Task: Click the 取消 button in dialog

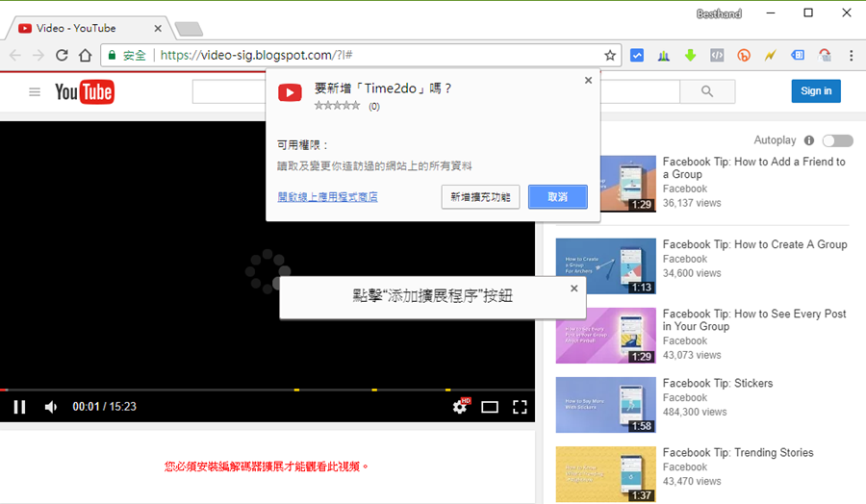Action: (x=557, y=197)
